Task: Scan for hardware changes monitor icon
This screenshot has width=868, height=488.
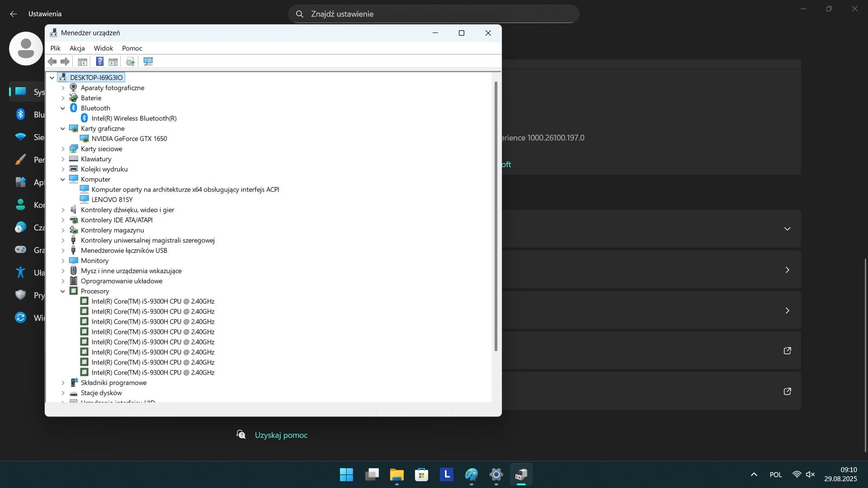Action: (x=148, y=61)
